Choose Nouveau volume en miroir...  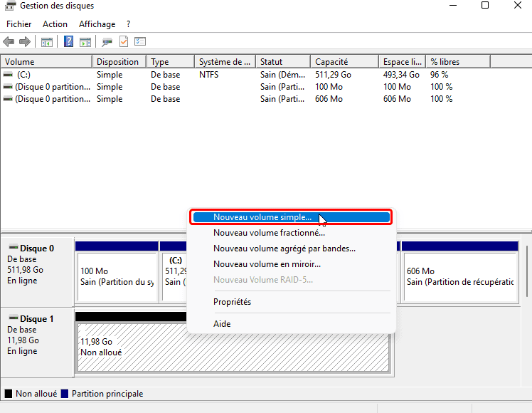tap(291, 264)
